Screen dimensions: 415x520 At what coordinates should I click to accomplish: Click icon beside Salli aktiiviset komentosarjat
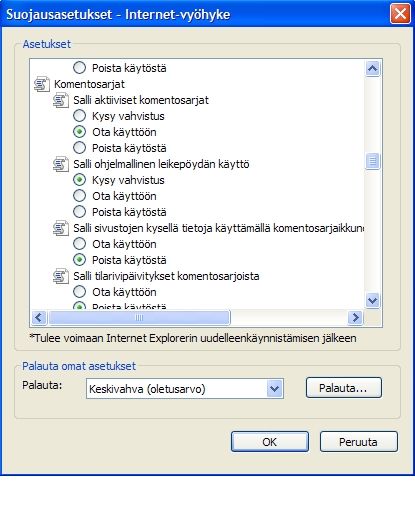pyautogui.click(x=61, y=100)
